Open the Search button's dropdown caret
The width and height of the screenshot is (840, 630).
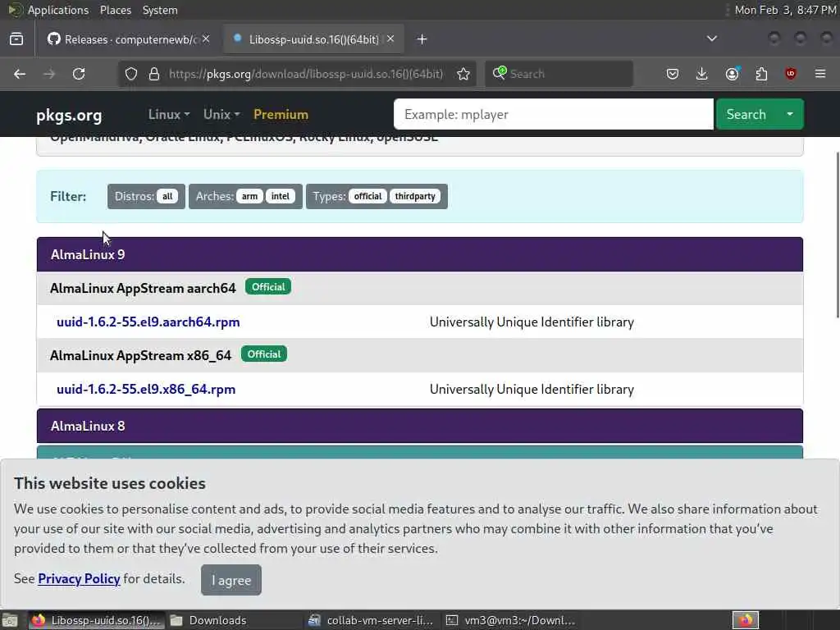pos(790,114)
